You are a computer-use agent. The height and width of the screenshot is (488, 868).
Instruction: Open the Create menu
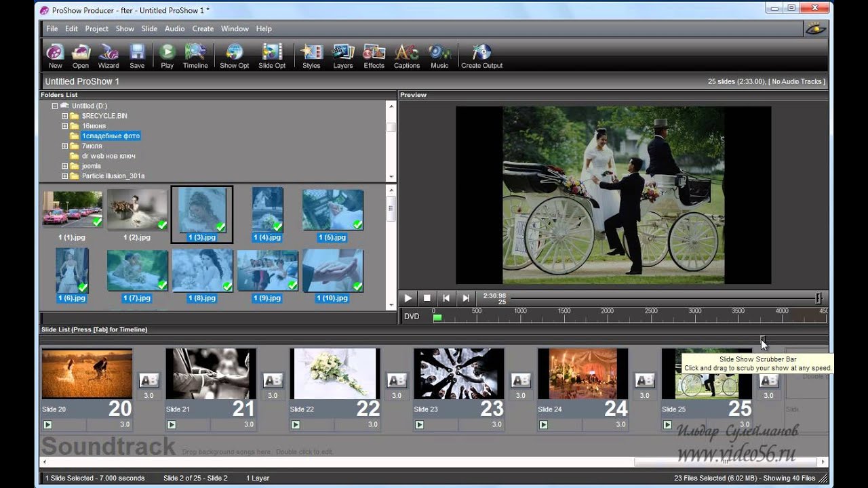click(203, 28)
